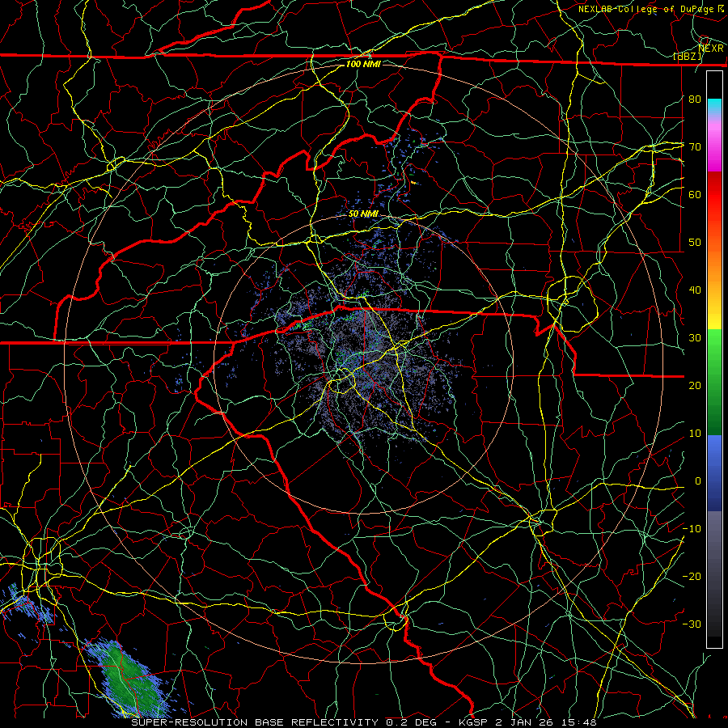728x728 pixels.
Task: Click the 60 value on the dBZ scale
Action: coord(695,194)
